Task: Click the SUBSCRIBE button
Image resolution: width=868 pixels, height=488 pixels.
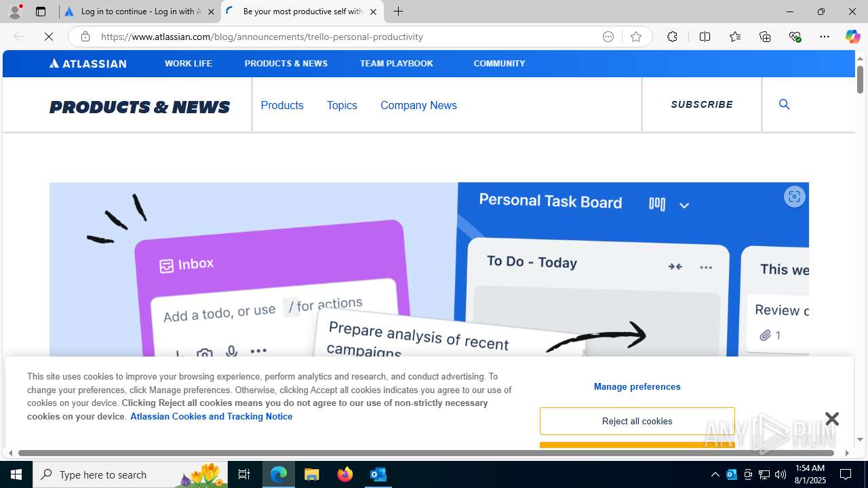Action: (702, 104)
